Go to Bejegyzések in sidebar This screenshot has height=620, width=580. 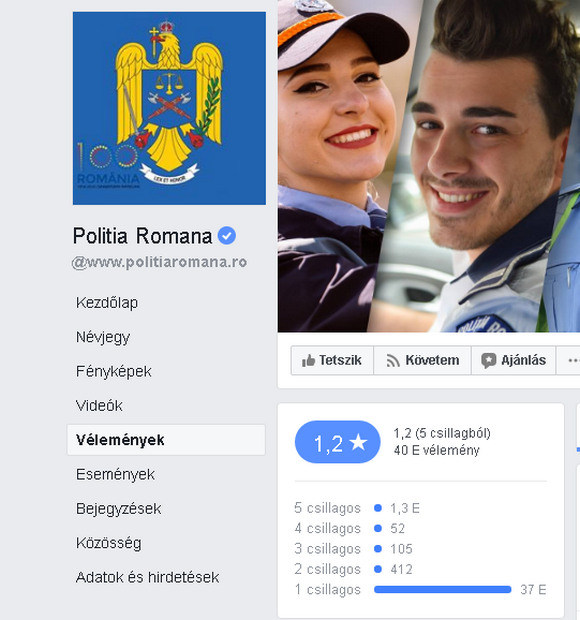[119, 508]
